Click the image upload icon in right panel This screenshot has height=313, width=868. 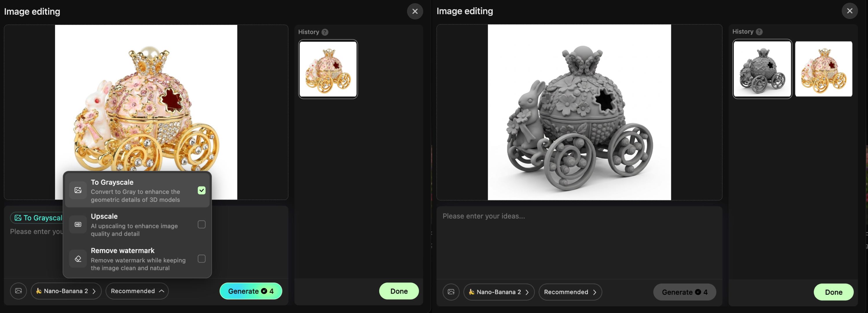coord(451,292)
